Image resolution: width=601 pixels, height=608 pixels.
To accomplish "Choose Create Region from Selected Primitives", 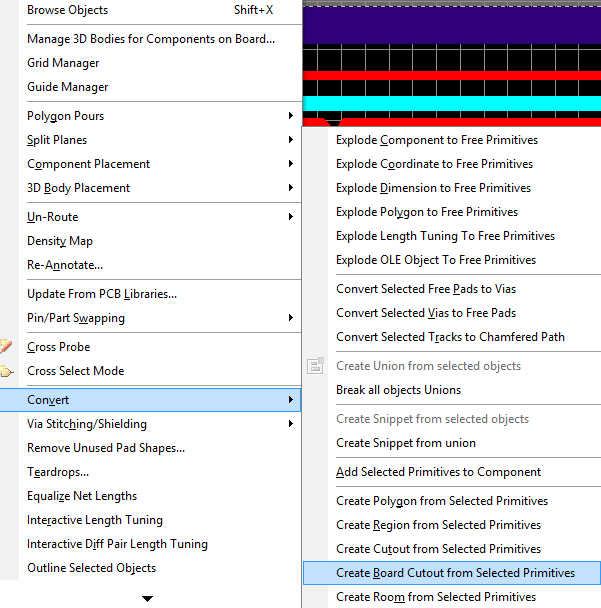I will click(452, 525).
